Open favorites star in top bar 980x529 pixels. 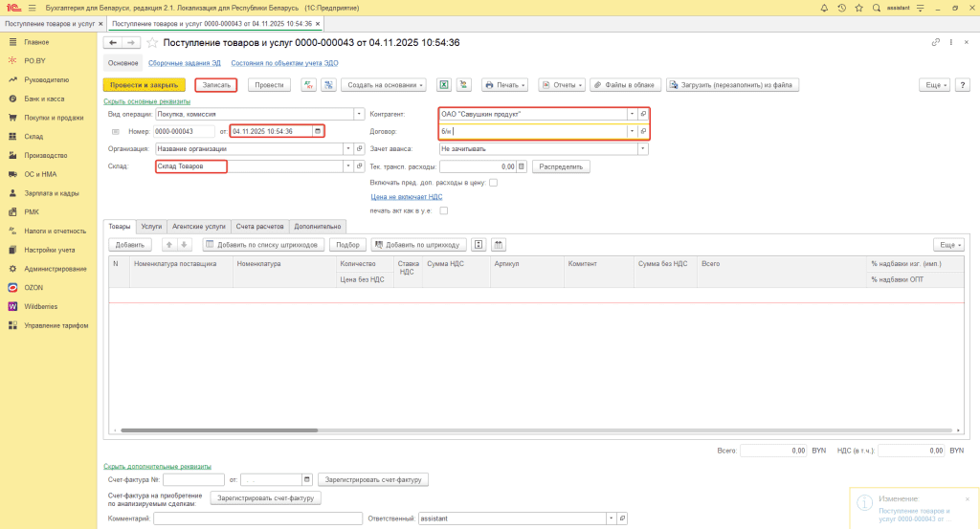click(858, 8)
